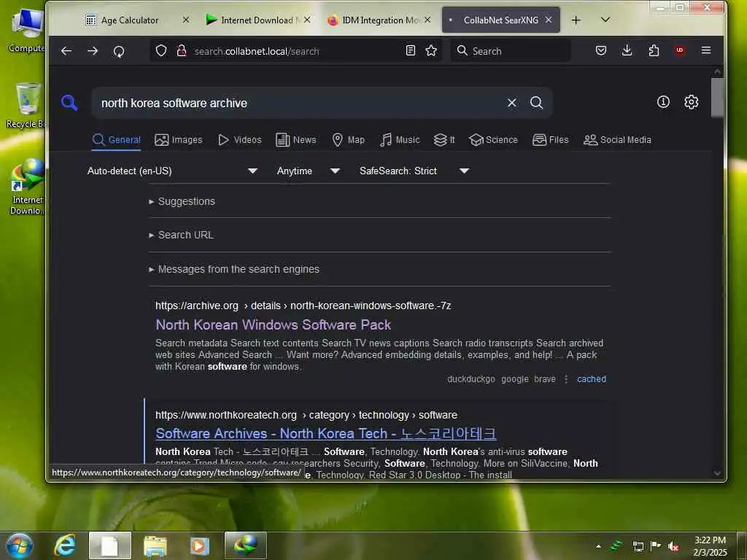Select the Social Media search category
Image resolution: width=747 pixels, height=560 pixels.
pos(617,140)
